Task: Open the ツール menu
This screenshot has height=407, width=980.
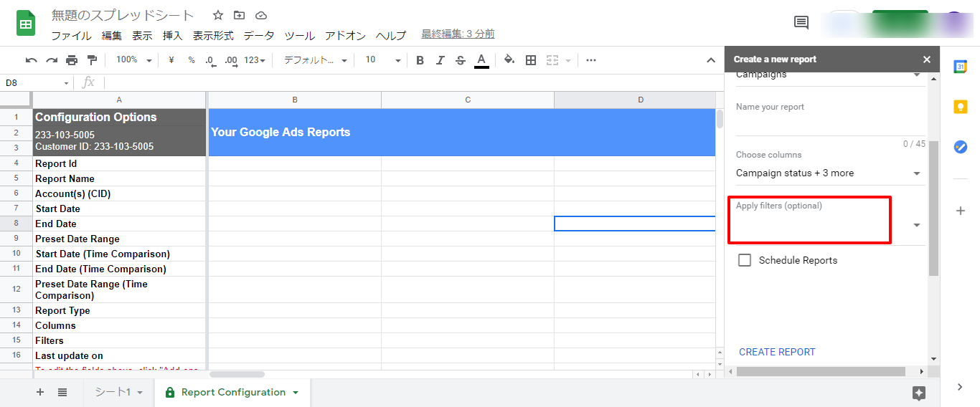Action: [300, 35]
